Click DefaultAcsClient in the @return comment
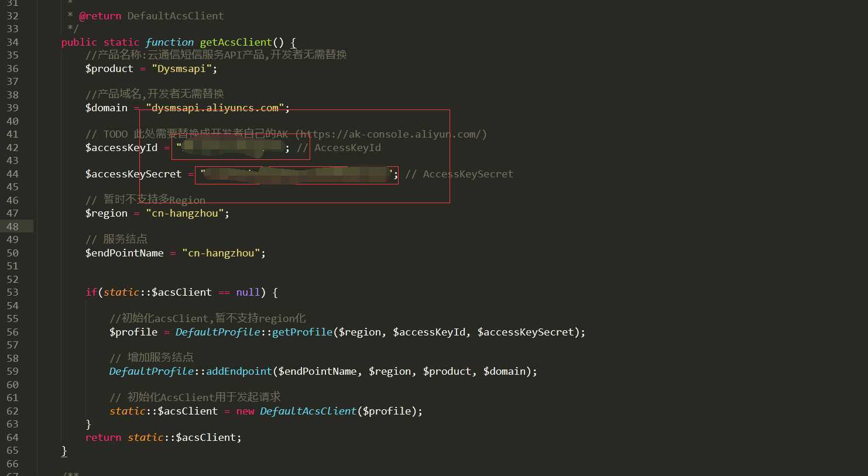 pos(176,16)
